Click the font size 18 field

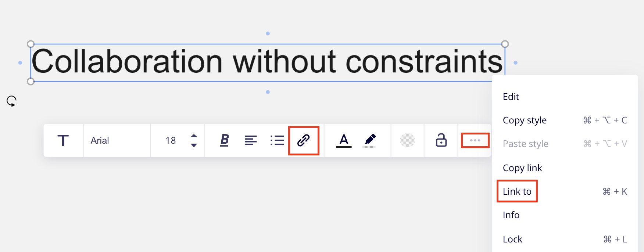pyautogui.click(x=171, y=140)
